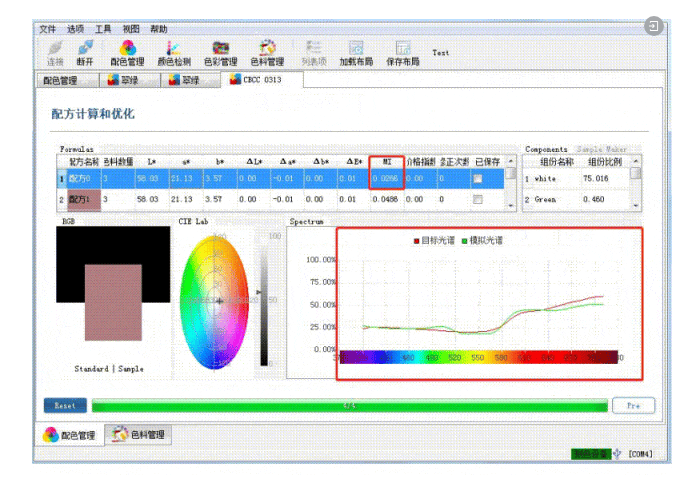Click the 保存布局 save layout icon

tap(402, 50)
